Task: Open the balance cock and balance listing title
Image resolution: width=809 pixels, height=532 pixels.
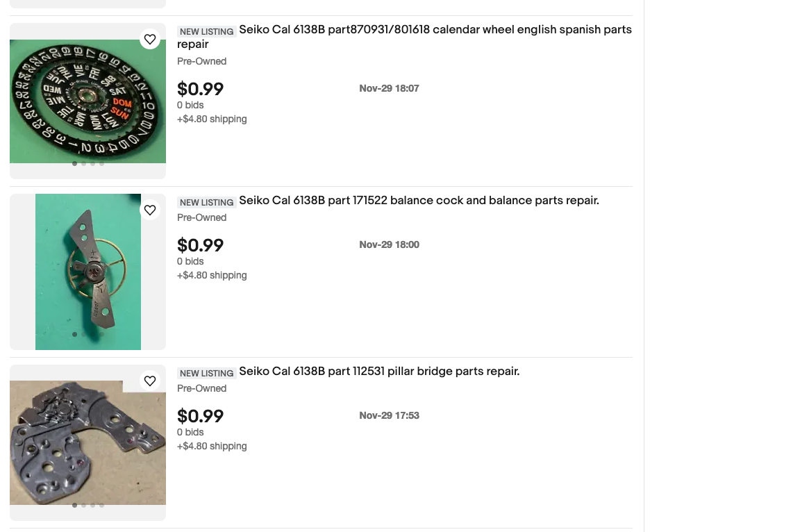Action: (419, 201)
